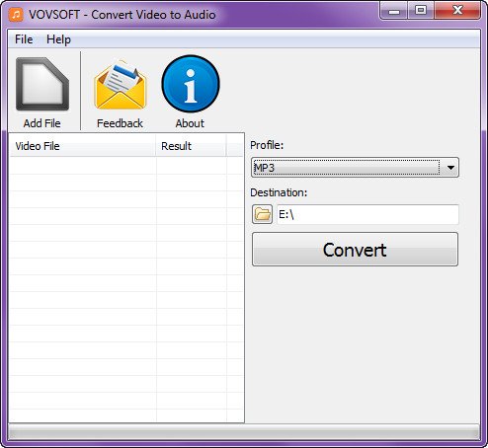Open the File menu

click(24, 39)
